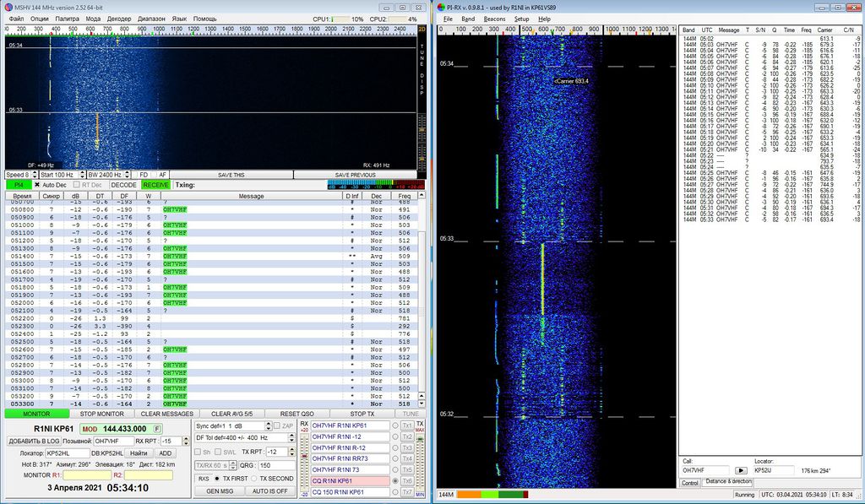Click the F button next to 144.433.000
Screen dimensions: 865x504
pos(157,429)
